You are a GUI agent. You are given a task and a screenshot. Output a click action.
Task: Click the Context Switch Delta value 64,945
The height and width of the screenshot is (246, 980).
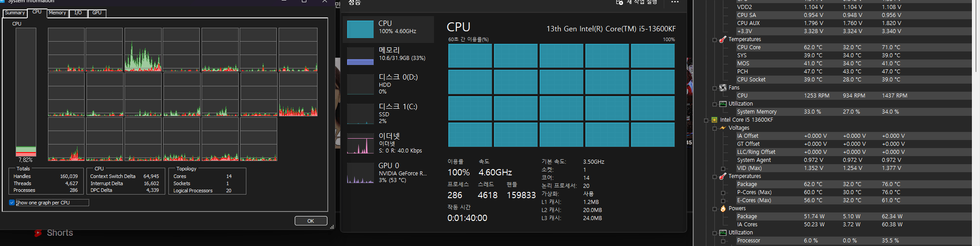pos(151,176)
